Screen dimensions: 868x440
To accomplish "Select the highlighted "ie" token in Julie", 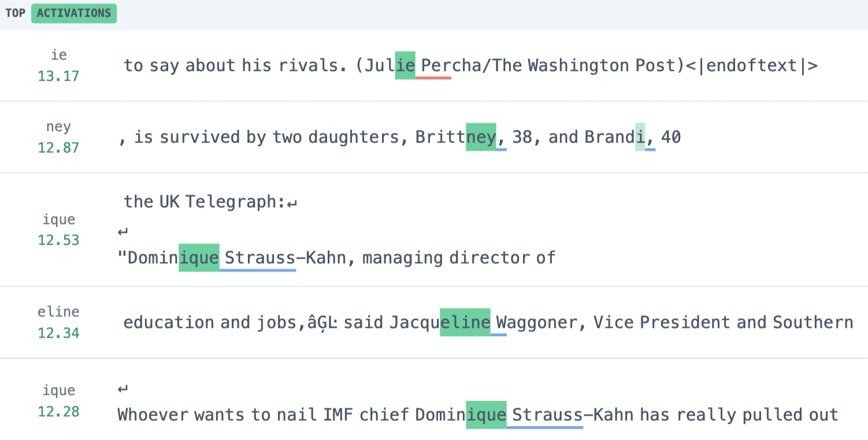I will click(x=405, y=66).
